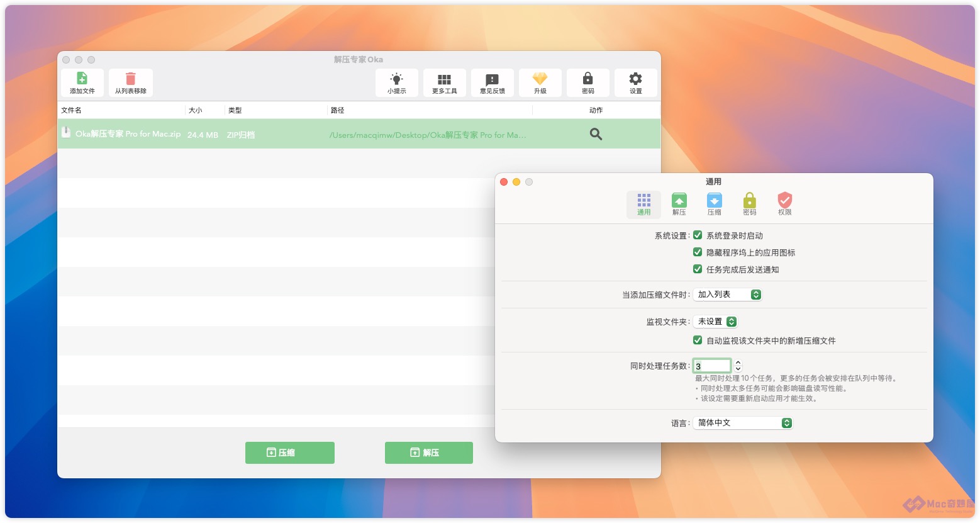Click the task count stepper arrows
The height and width of the screenshot is (523, 980).
738,366
